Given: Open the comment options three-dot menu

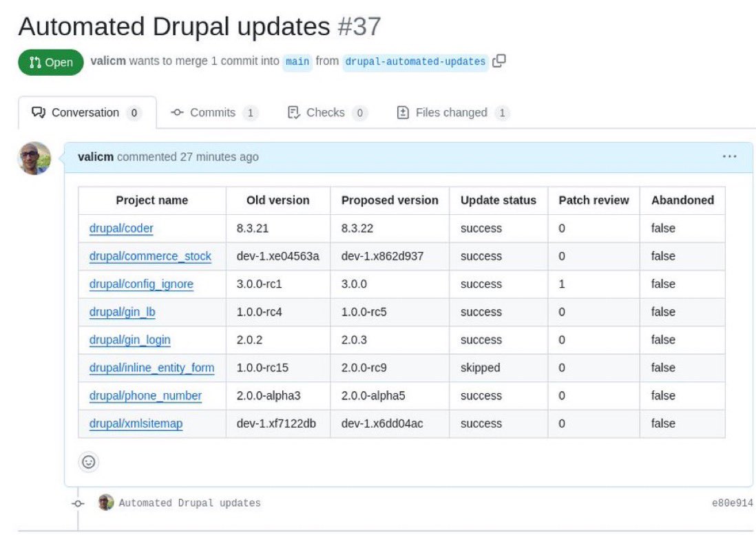Looking at the screenshot, I should (x=730, y=157).
